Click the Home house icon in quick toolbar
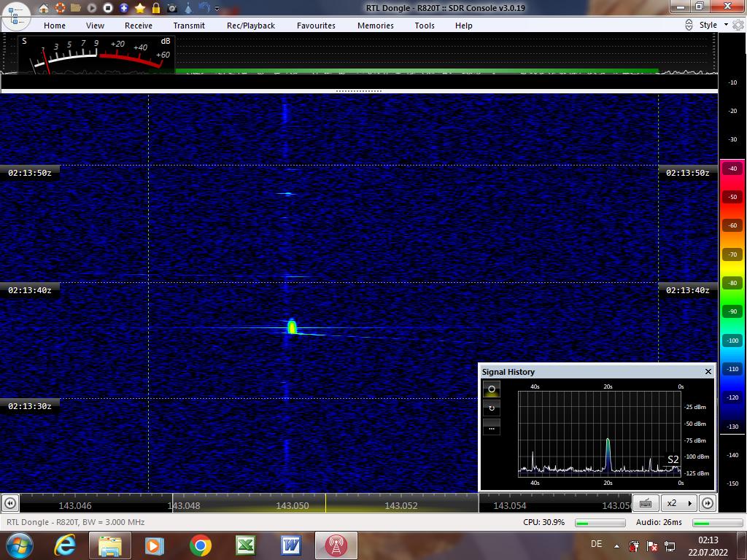 43,8
